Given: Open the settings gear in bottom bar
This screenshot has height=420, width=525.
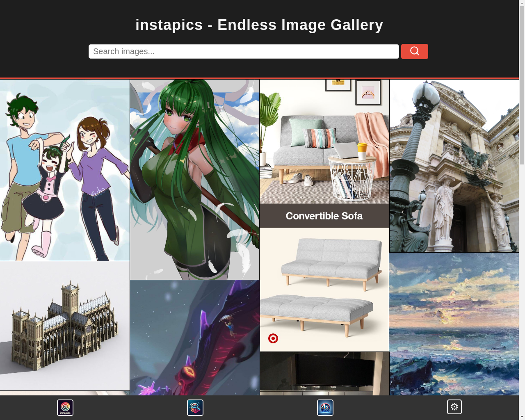Looking at the screenshot, I should tap(454, 407).
